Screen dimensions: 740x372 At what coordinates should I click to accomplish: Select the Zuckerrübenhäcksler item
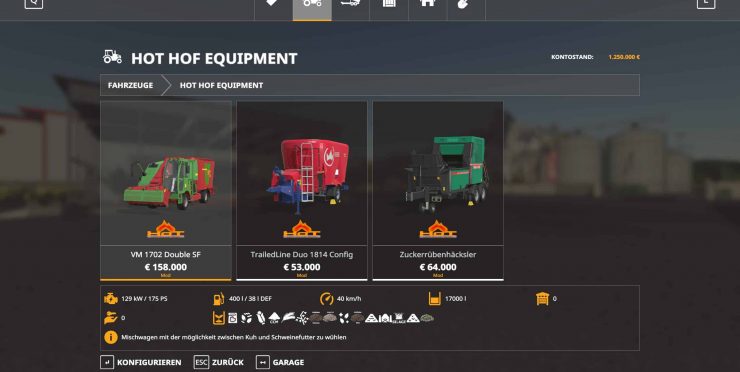[x=438, y=191]
